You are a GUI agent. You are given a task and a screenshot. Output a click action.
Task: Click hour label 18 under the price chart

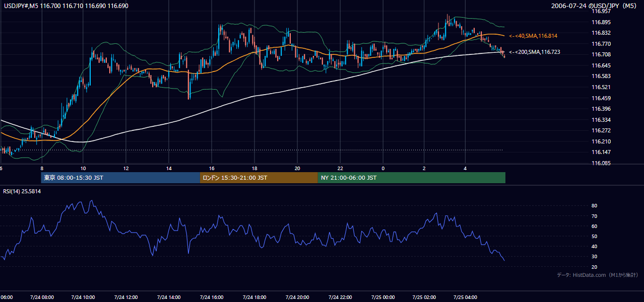[x=254, y=168]
